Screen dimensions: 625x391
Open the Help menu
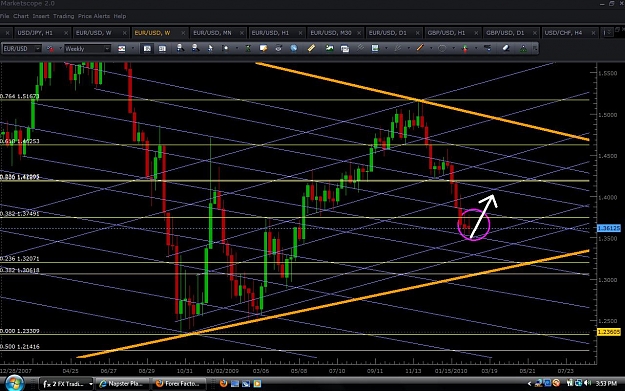point(120,16)
